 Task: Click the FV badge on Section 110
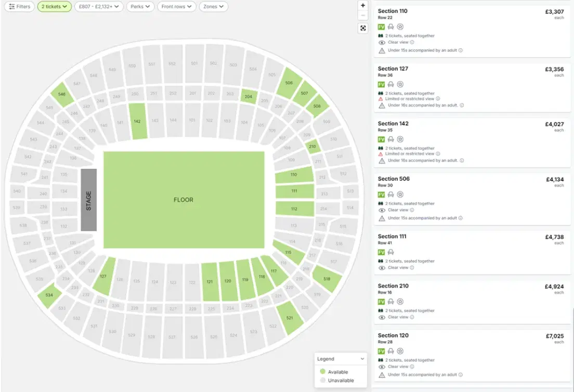coord(381,27)
